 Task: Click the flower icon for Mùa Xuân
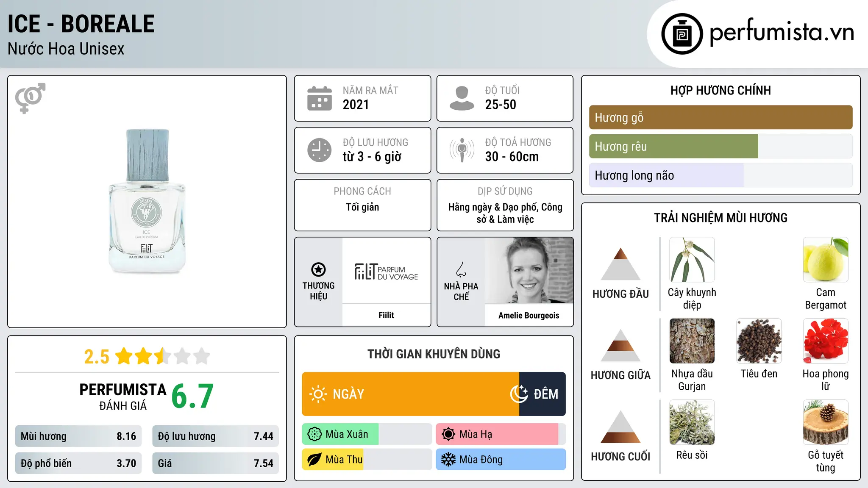tap(314, 434)
